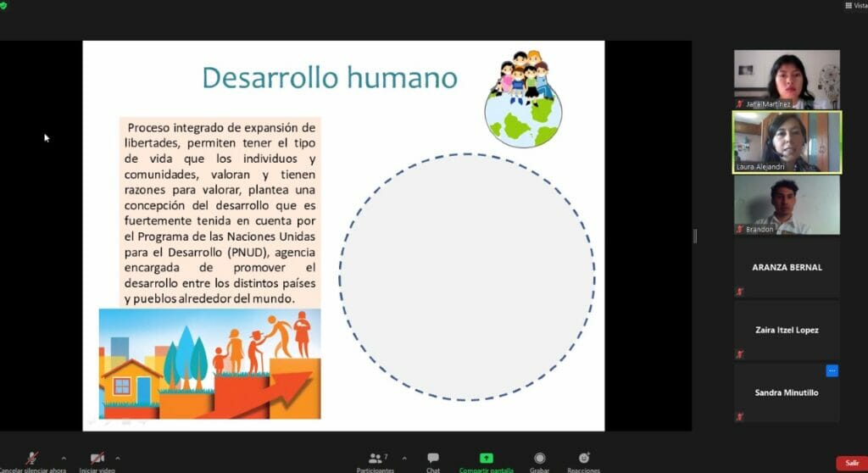
Task: Expand audio options arrow beside microphone
Action: click(64, 458)
